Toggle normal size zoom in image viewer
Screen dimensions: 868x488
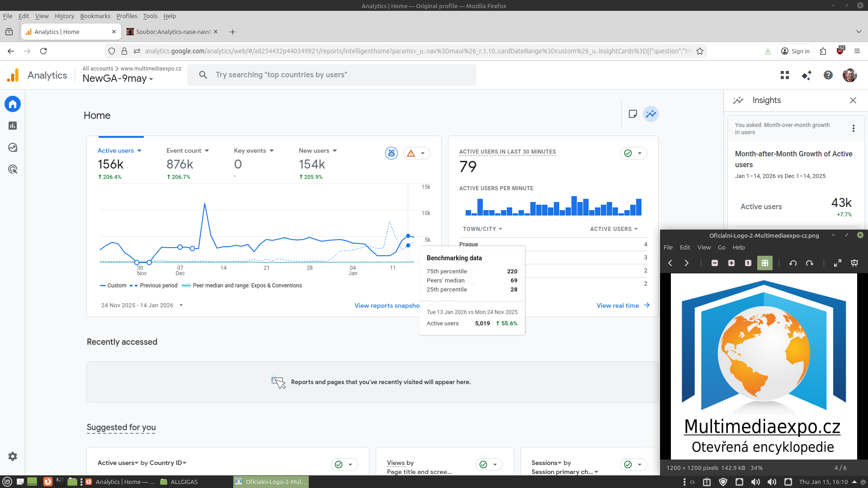(748, 263)
